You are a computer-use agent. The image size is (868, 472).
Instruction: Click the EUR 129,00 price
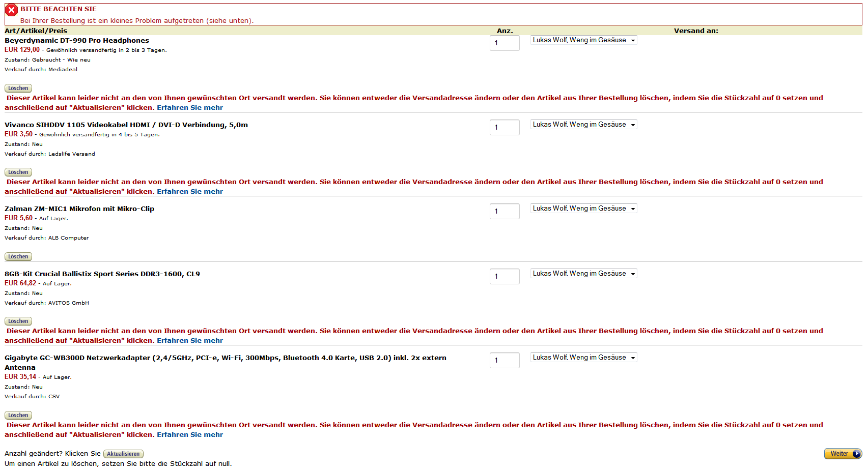(22, 50)
